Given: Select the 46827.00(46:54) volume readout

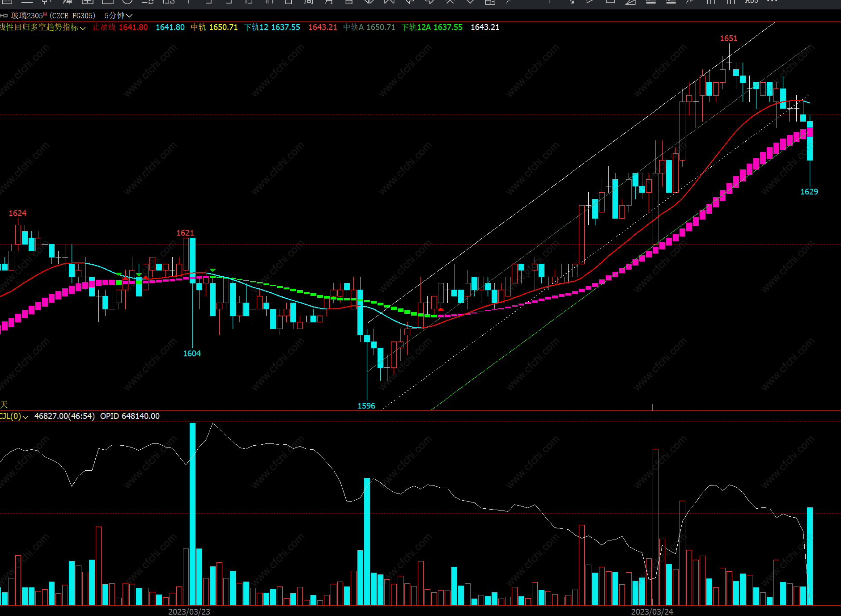Looking at the screenshot, I should 64,416.
